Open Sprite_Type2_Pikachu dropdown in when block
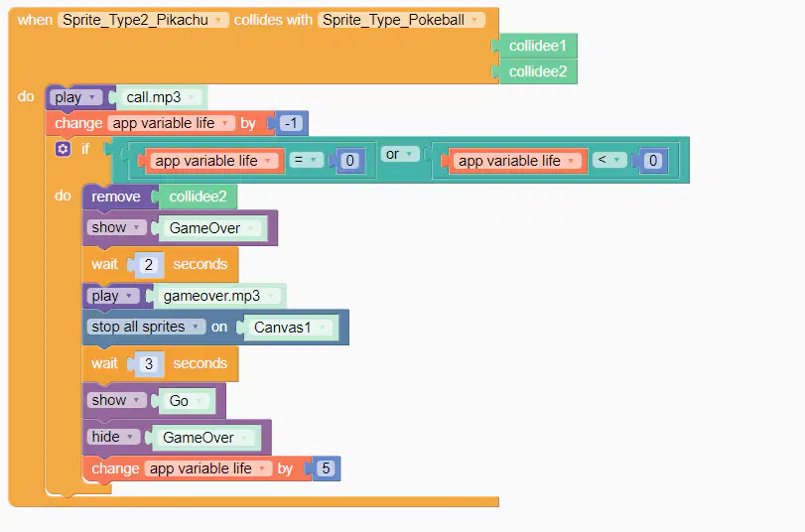The image size is (805, 532). coord(143,20)
